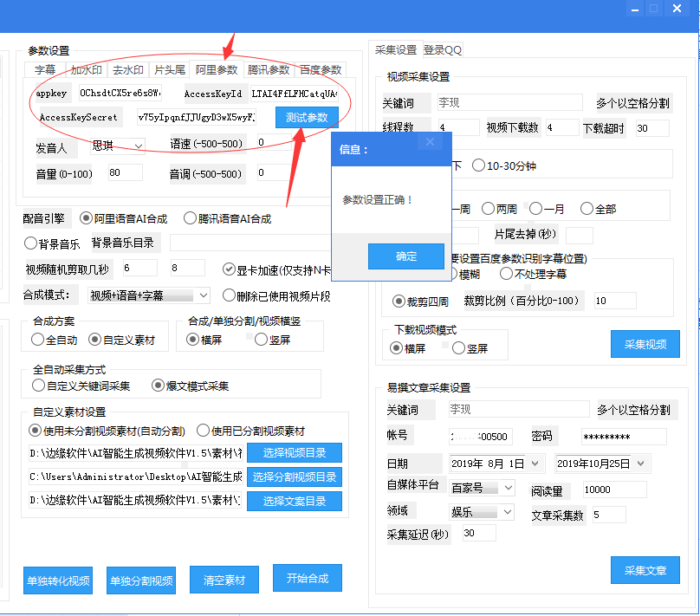Image resolution: width=700 pixels, height=616 pixels.
Task: Click the 选择视频目录 button
Action: point(295,452)
